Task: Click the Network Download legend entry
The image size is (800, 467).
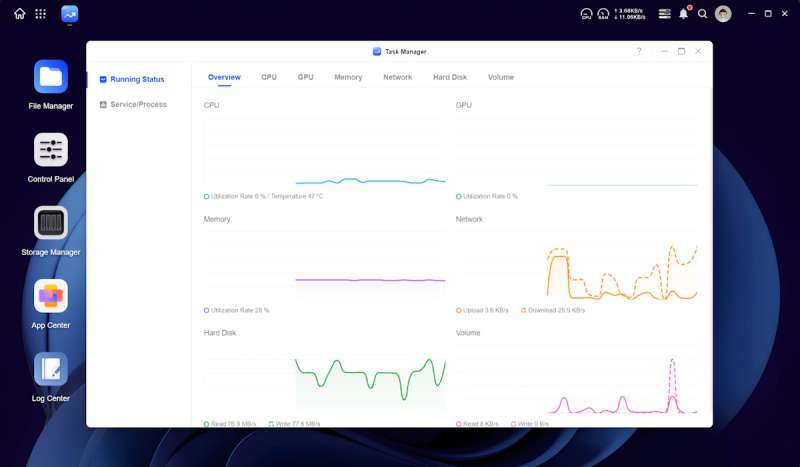Action: point(553,310)
